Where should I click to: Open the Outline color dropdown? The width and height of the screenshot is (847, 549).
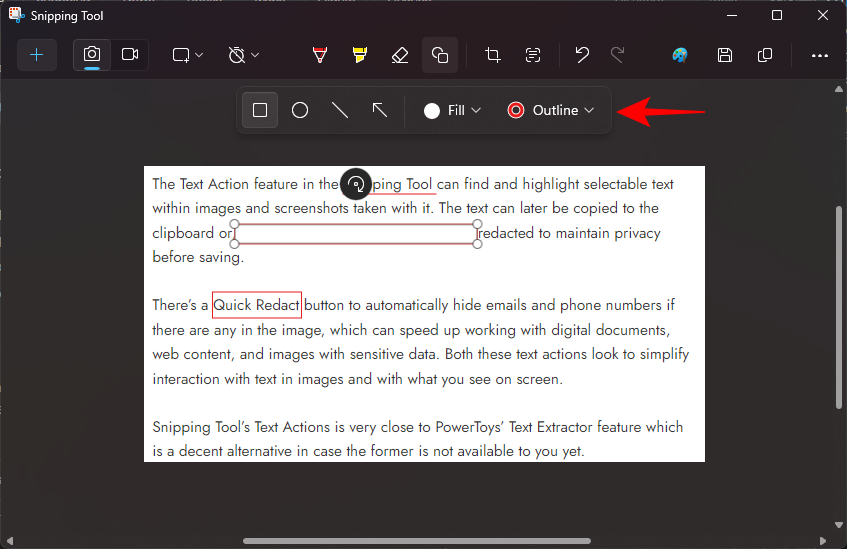pyautogui.click(x=551, y=111)
